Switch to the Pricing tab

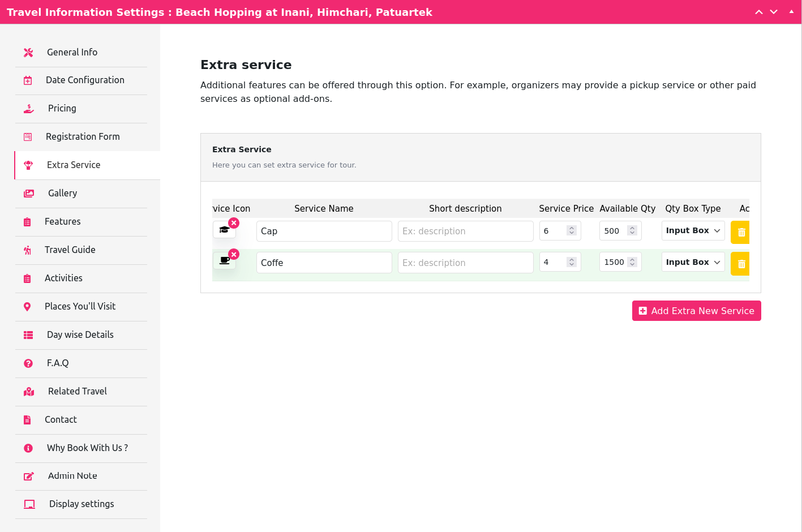coord(81,109)
